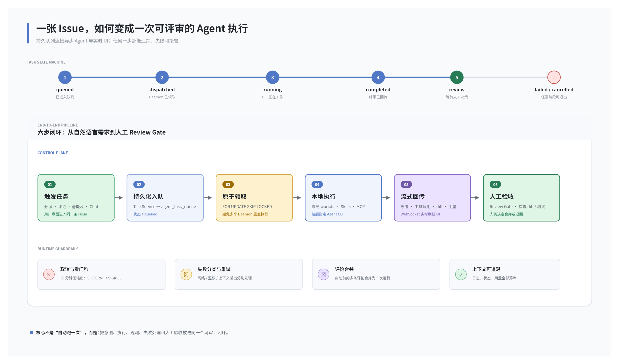Click the completed state circle numbered 4
619x364 pixels.
tap(378, 77)
